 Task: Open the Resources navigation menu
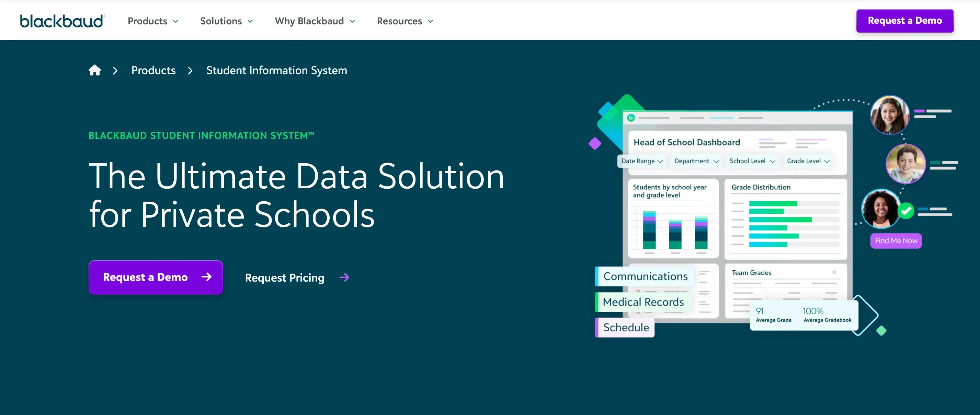coord(405,21)
